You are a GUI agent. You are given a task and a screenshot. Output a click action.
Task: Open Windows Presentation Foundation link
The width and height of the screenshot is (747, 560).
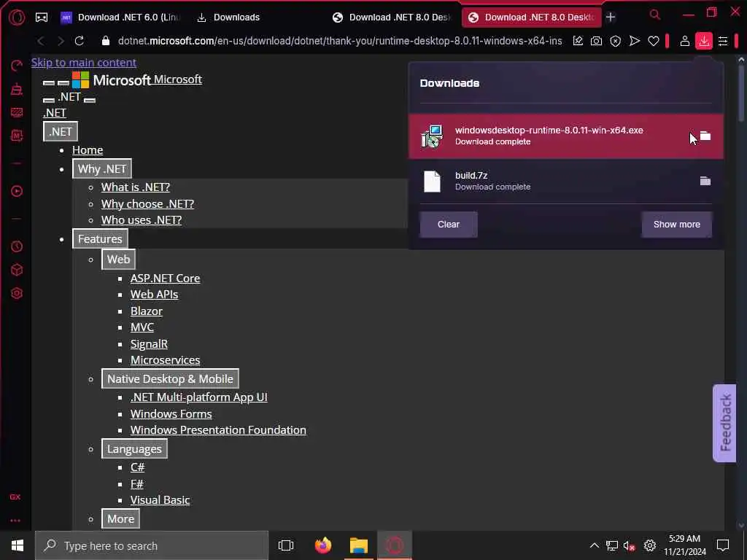click(x=218, y=429)
